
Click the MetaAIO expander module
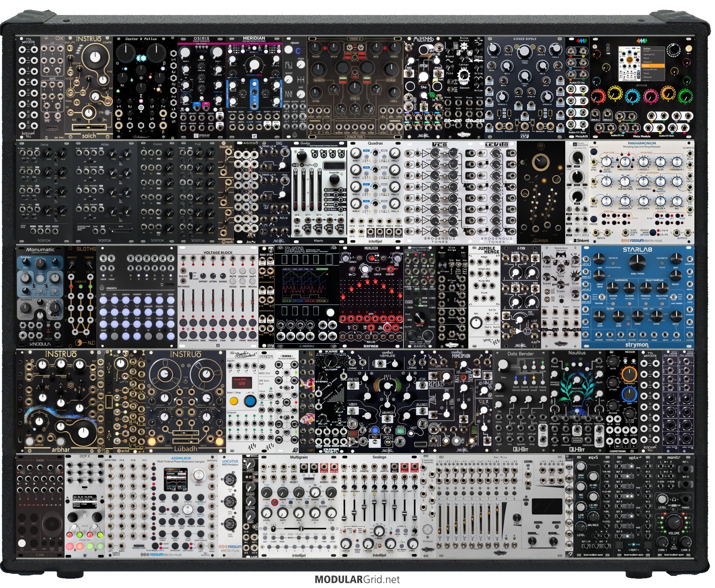[577, 88]
